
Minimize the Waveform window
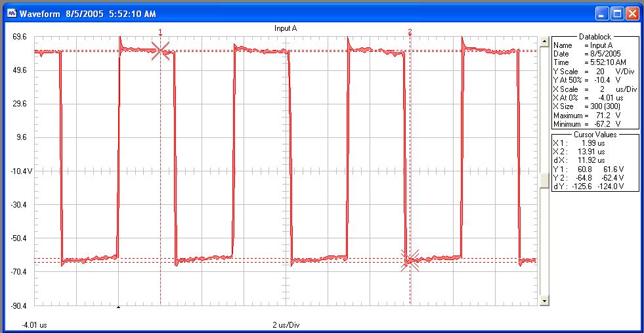[x=602, y=14]
